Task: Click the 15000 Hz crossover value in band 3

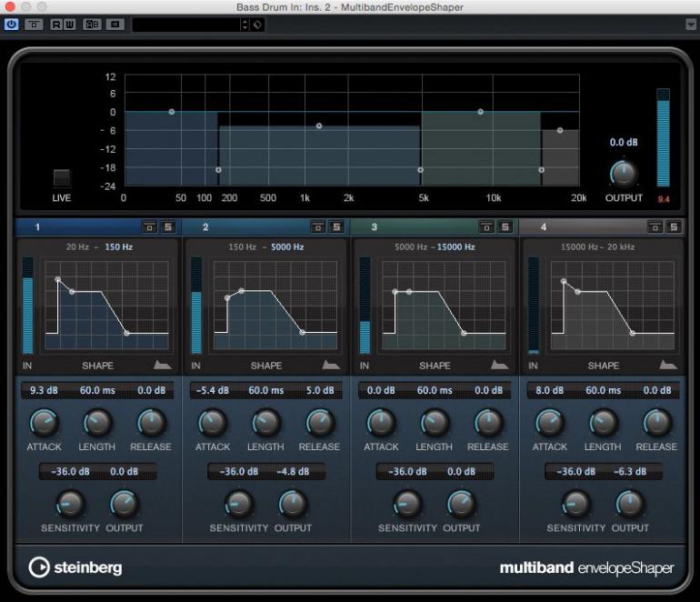Action: point(455,247)
